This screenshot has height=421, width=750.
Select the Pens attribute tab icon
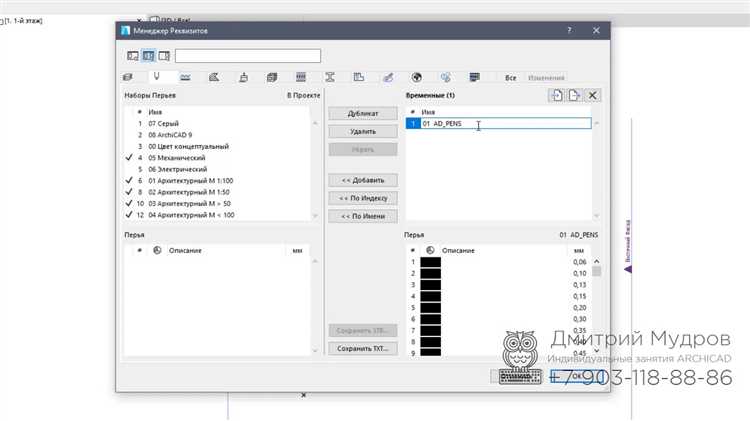coord(156,77)
